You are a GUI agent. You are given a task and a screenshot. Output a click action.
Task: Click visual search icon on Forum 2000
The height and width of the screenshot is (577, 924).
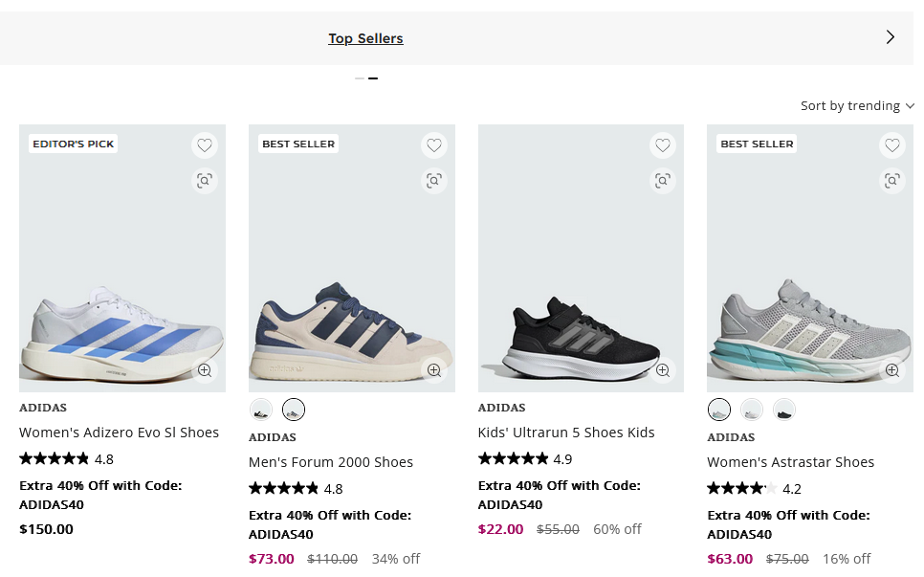coord(434,180)
